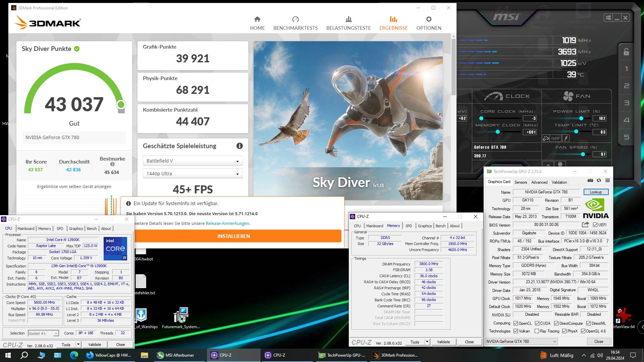Select Afterburner profile slot 5

point(626,137)
